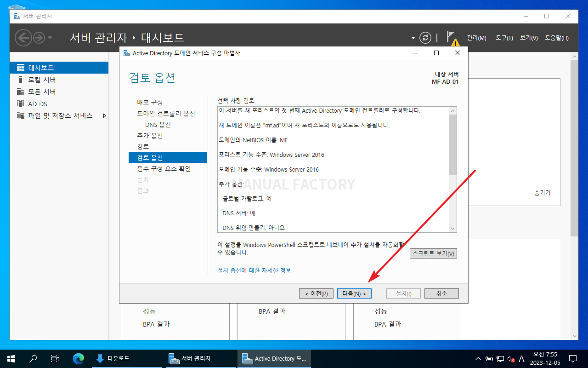Open the 관리(M) menu

tap(476, 38)
